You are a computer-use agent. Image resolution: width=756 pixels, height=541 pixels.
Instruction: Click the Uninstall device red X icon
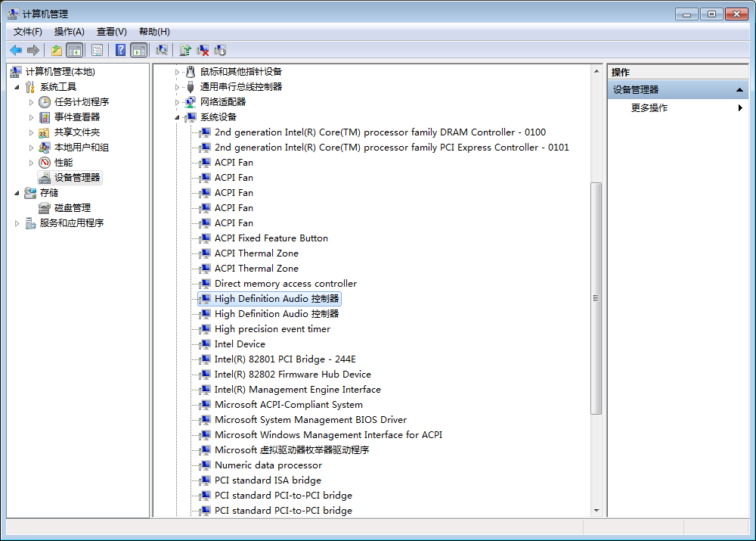(x=203, y=50)
